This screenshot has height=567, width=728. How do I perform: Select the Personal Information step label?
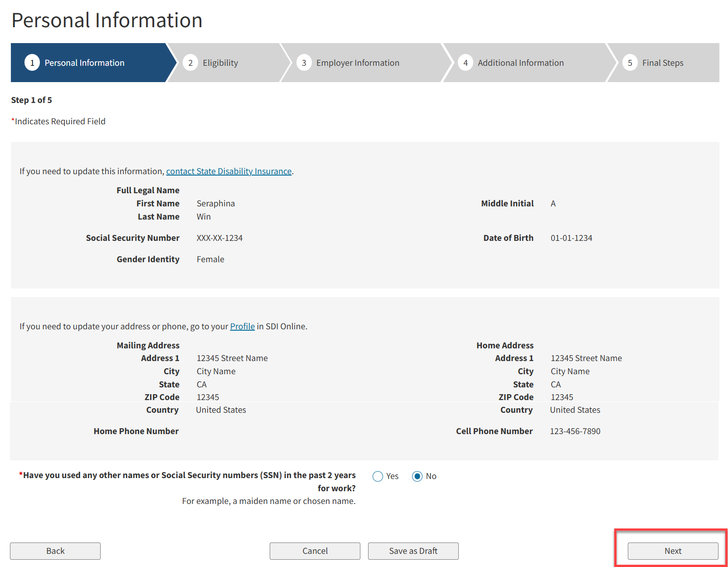(84, 63)
